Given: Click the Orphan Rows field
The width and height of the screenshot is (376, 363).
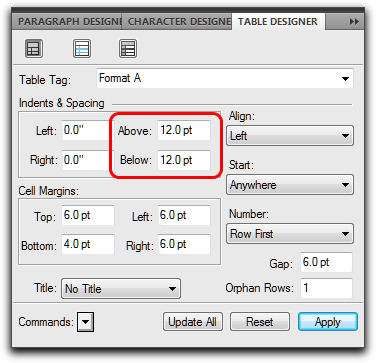Looking at the screenshot, I should click(x=326, y=288).
